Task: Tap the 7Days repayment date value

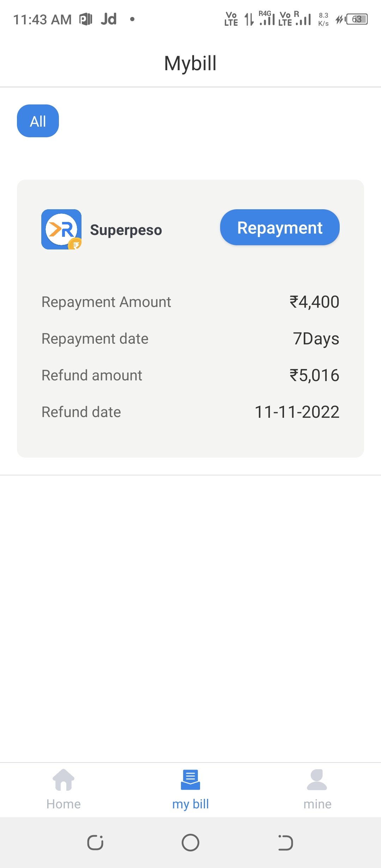Action: (316, 339)
